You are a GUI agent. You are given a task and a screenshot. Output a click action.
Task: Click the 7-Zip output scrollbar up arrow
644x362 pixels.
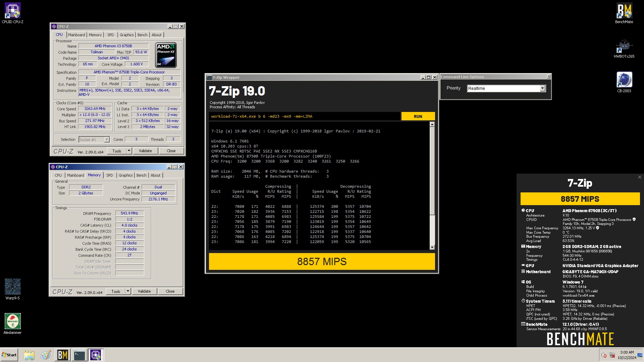(432, 125)
